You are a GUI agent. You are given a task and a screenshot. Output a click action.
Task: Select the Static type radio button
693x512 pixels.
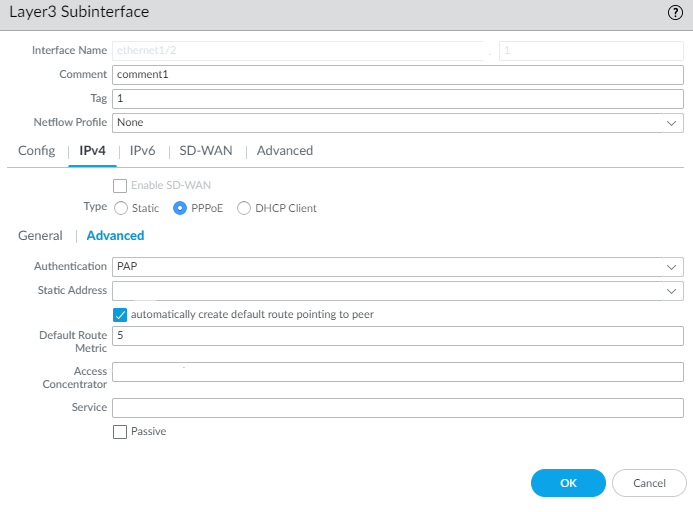click(121, 208)
